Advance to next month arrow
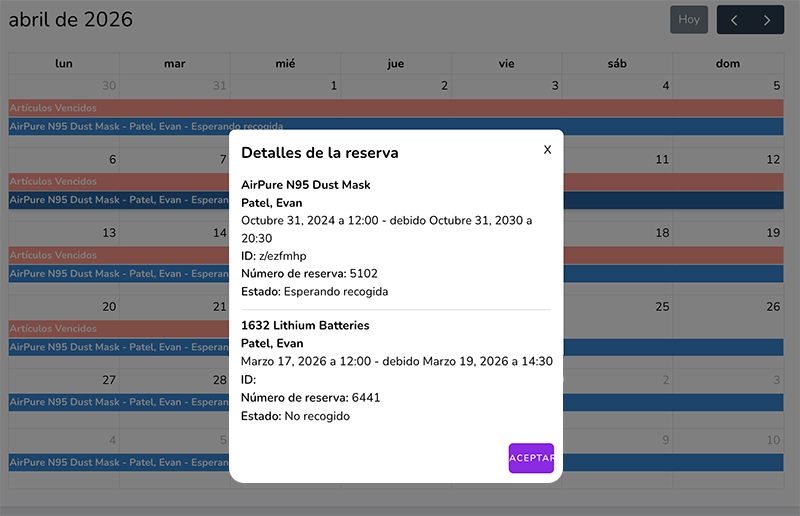 pyautogui.click(x=767, y=20)
